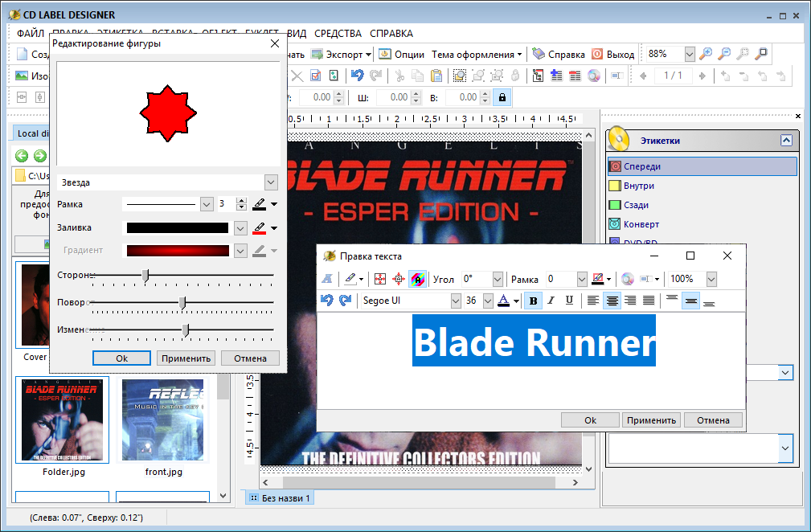Click the CD icon in text dialog toolbar
This screenshot has width=811, height=532.
point(628,279)
